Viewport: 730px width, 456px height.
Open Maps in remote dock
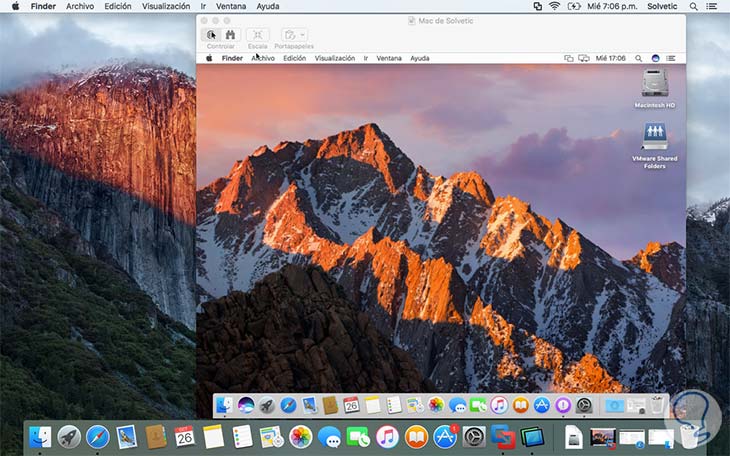(x=413, y=406)
